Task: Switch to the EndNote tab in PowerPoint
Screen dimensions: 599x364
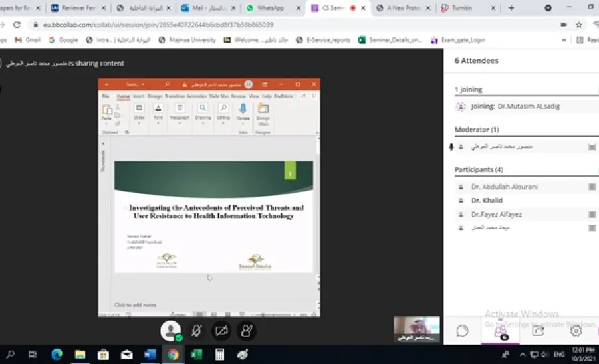Action: 283,96
